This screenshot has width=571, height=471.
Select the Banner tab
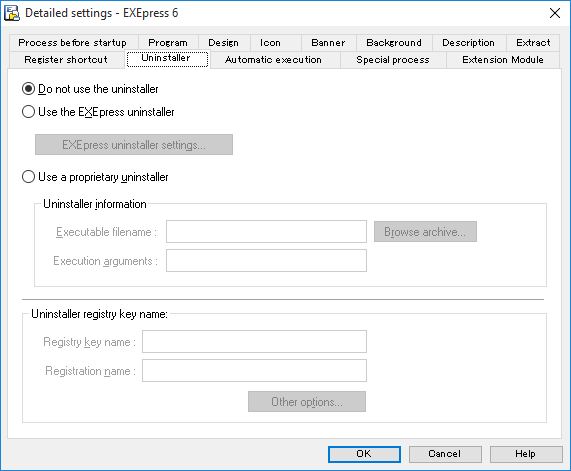pos(328,43)
